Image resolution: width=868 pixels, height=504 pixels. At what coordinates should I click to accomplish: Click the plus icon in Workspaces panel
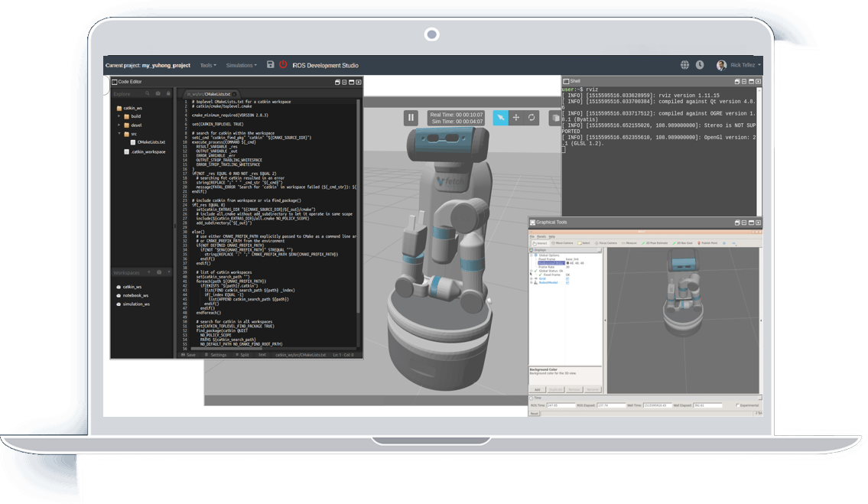[148, 272]
